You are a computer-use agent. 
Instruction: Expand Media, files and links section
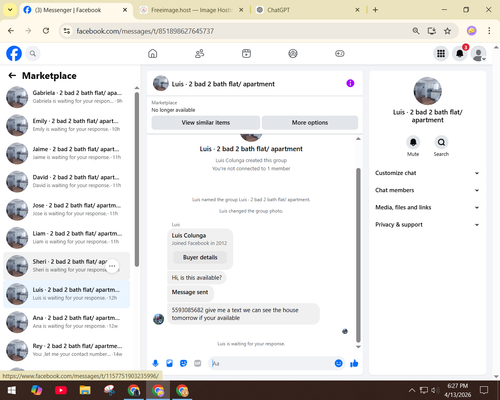point(427,207)
